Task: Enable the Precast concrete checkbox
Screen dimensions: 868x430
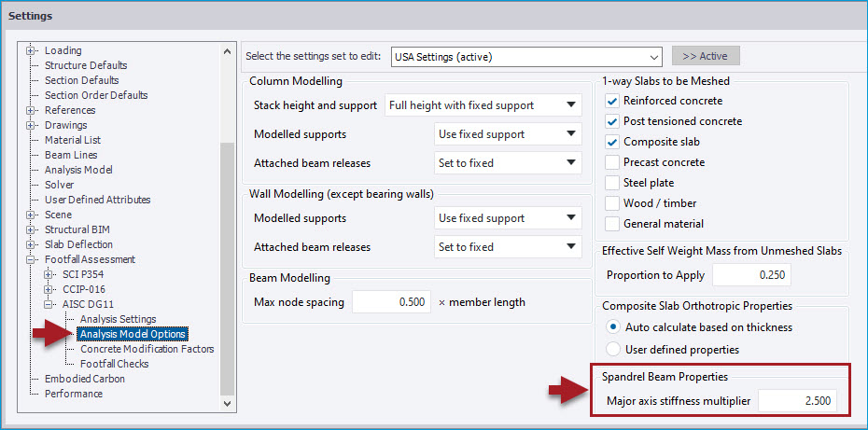Action: 612,162
